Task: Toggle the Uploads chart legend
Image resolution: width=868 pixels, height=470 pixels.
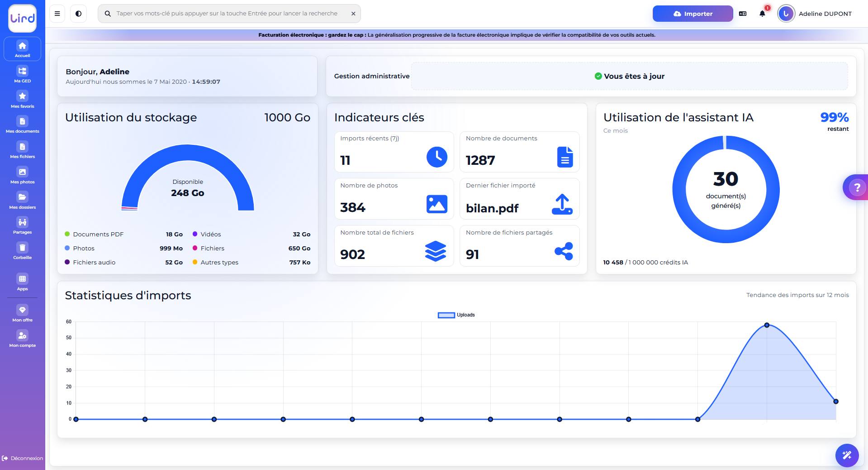Action: pos(456,315)
